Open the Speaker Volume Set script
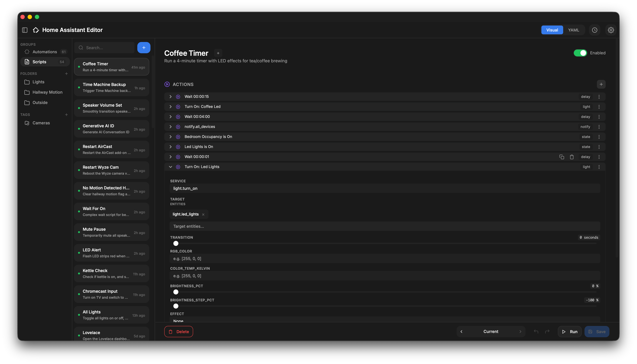 (x=112, y=108)
